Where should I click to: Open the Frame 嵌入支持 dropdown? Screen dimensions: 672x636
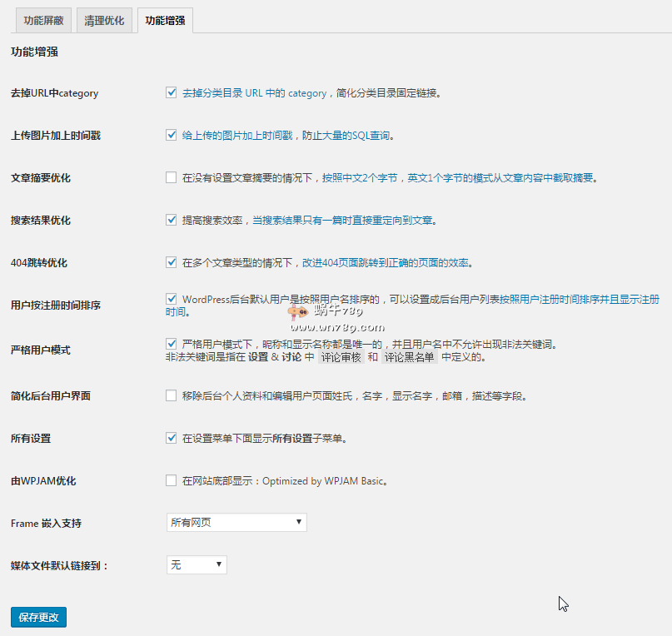tap(236, 523)
